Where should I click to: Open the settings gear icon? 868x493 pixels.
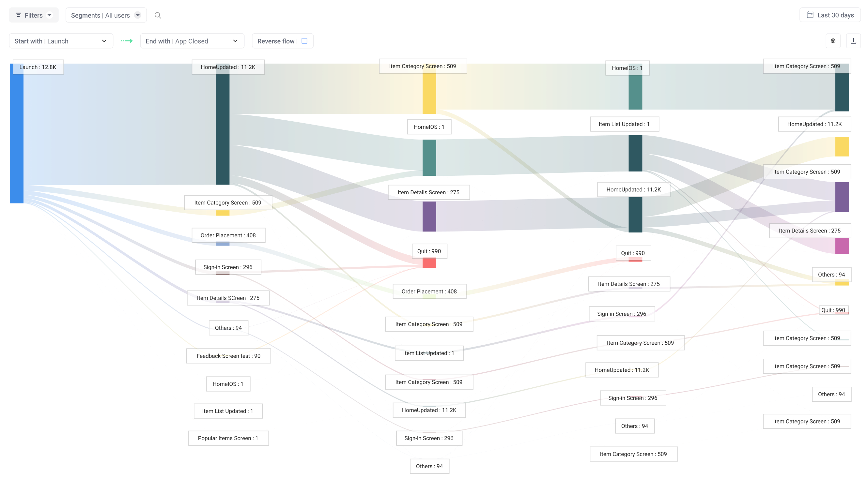pyautogui.click(x=833, y=41)
